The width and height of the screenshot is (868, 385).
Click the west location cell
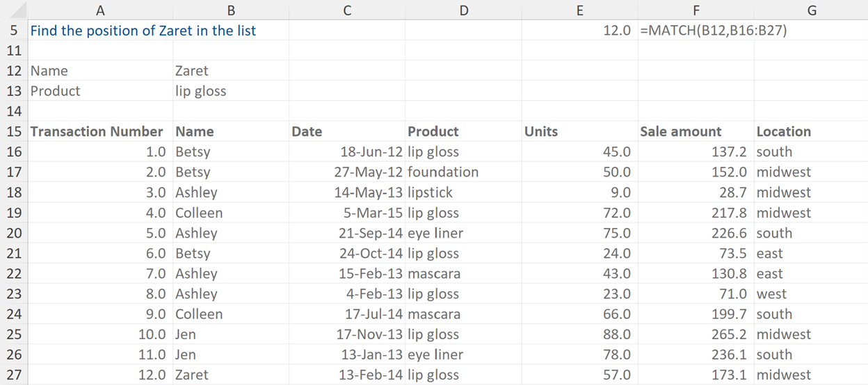coord(811,294)
